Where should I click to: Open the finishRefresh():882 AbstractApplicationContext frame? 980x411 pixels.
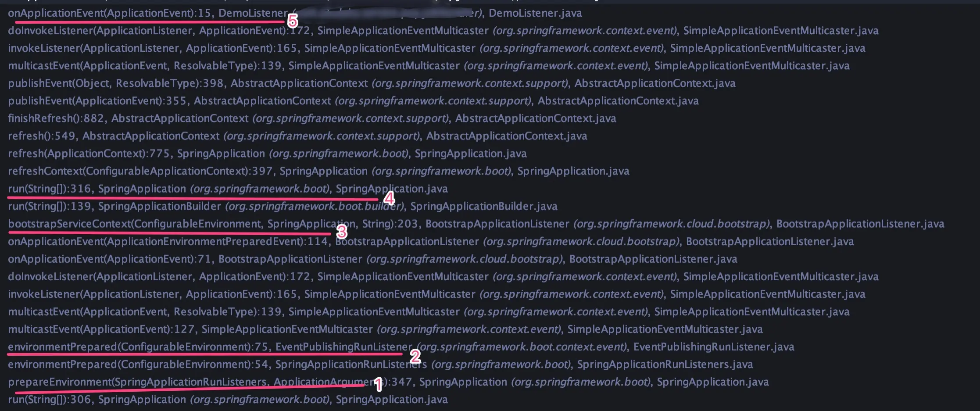pyautogui.click(x=312, y=118)
